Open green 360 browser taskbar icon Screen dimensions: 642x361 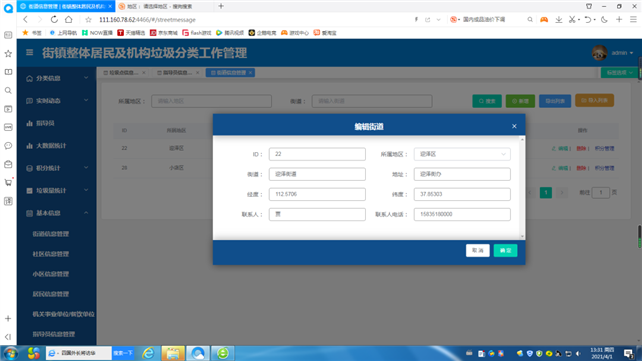(223, 353)
